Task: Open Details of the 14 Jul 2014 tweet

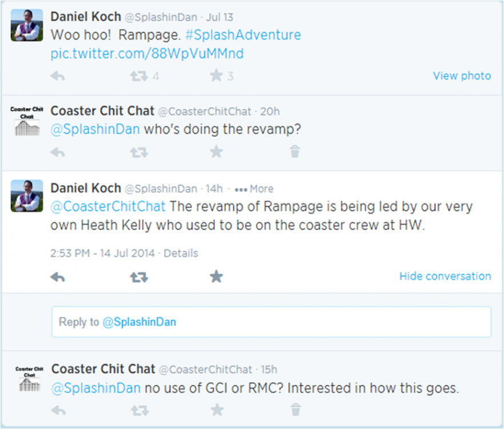Action: click(x=181, y=253)
